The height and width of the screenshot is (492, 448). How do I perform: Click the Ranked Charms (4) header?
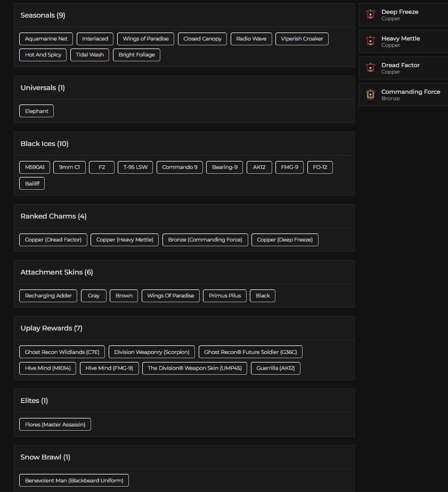(x=53, y=216)
